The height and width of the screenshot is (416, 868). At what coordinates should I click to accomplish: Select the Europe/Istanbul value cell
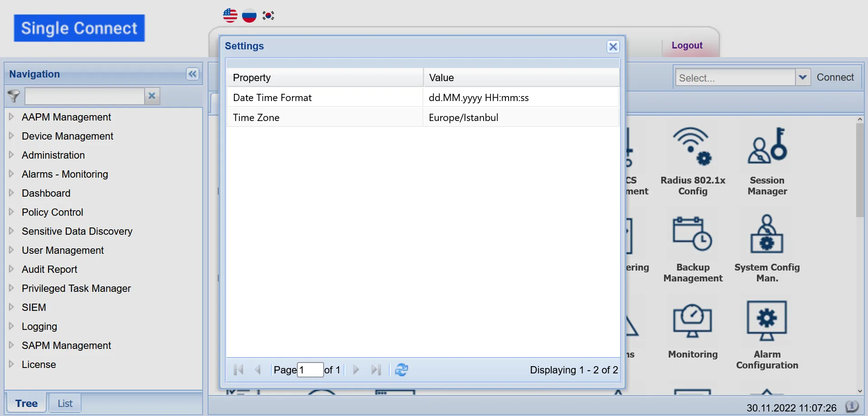coord(521,117)
